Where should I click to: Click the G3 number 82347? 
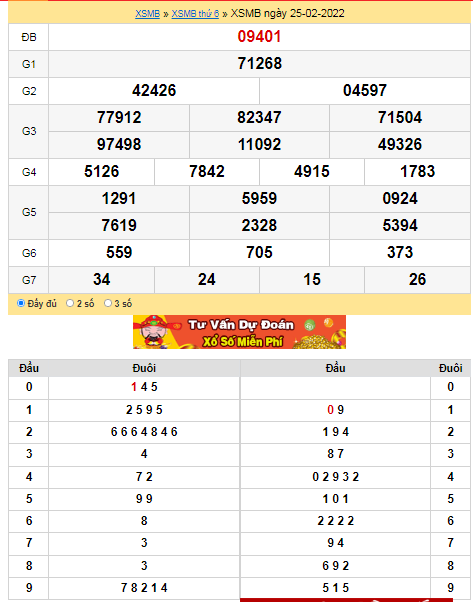click(x=259, y=117)
